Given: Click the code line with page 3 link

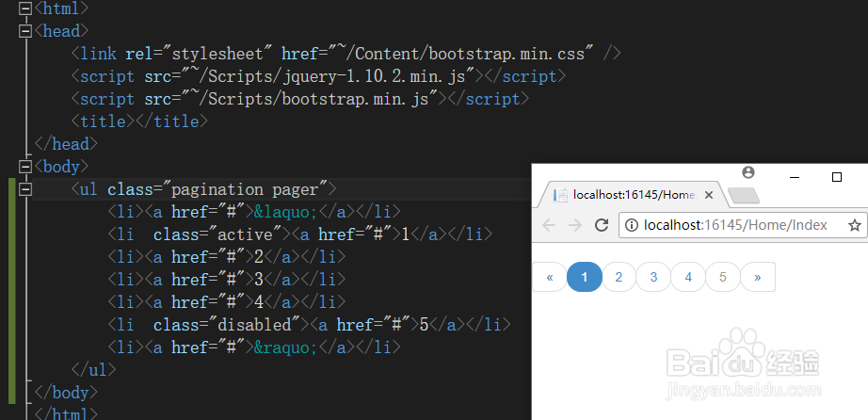Looking at the screenshot, I should pos(226,280).
